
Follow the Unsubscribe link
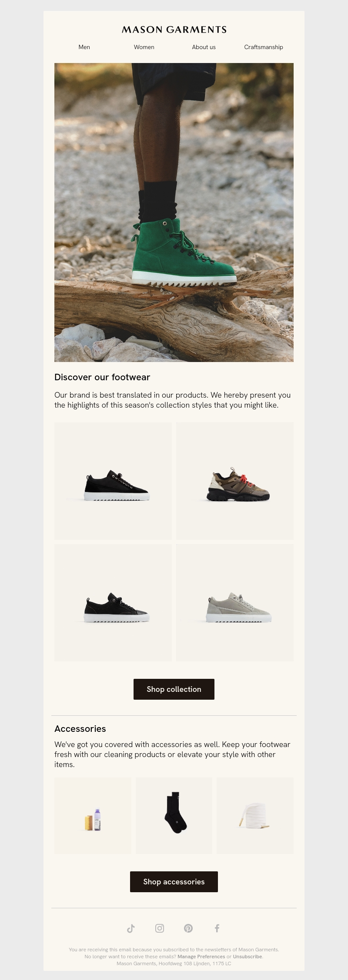tap(248, 957)
